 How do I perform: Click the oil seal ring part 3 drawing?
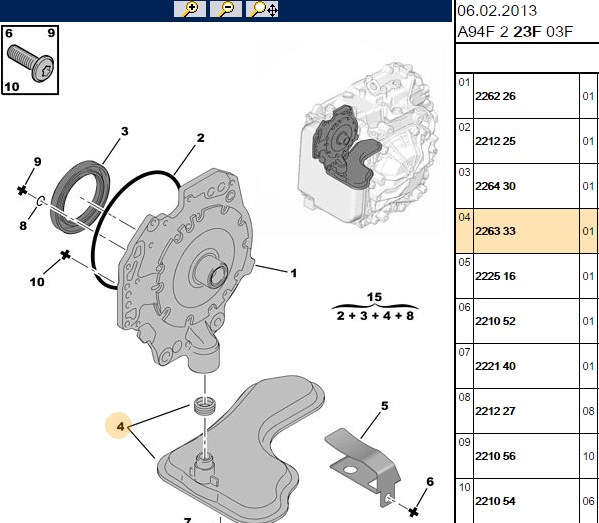pos(80,197)
